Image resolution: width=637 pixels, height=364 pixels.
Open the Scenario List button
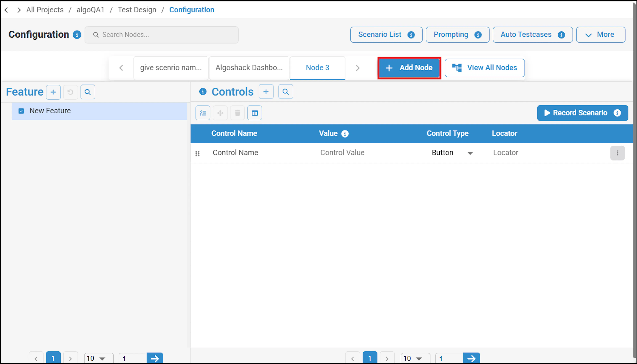point(386,35)
